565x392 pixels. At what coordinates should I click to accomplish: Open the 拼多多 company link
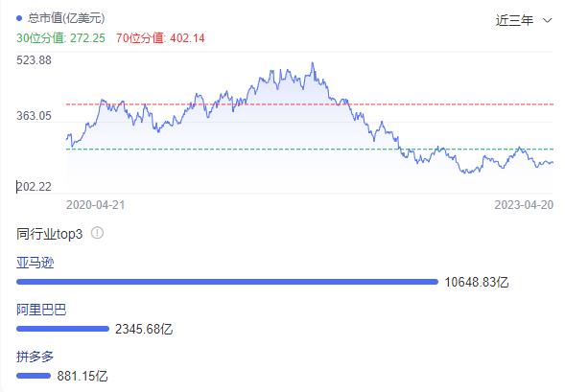35,357
